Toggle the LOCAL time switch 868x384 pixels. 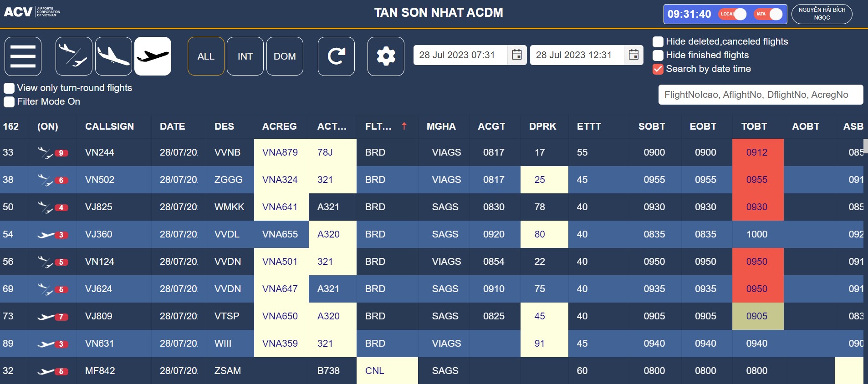(x=733, y=14)
